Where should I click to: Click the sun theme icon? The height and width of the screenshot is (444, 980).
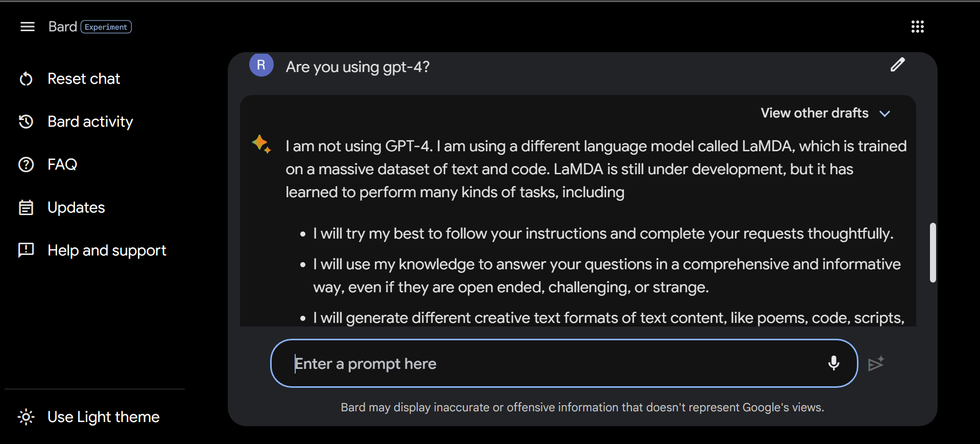coord(26,417)
